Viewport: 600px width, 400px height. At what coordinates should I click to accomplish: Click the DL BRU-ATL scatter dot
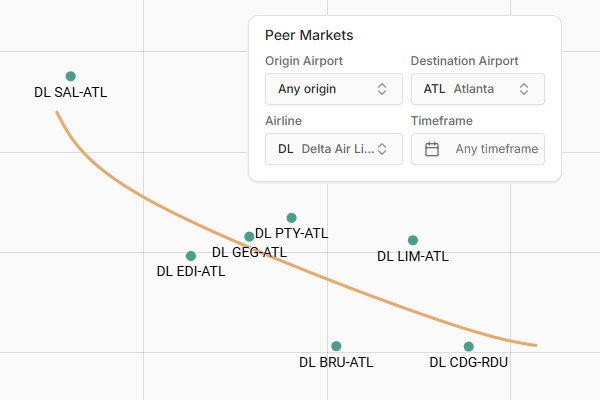[336, 346]
